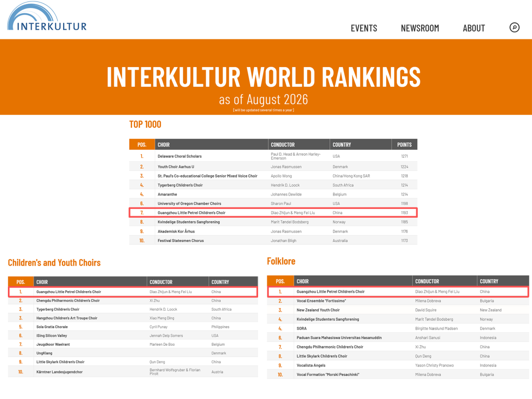
Task: Open the NEWSROOM menu
Action: pyautogui.click(x=420, y=28)
